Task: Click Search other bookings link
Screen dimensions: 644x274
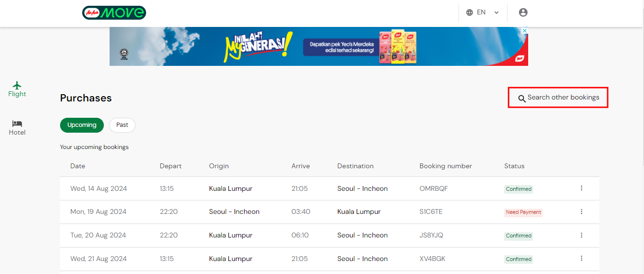Action: pyautogui.click(x=563, y=98)
